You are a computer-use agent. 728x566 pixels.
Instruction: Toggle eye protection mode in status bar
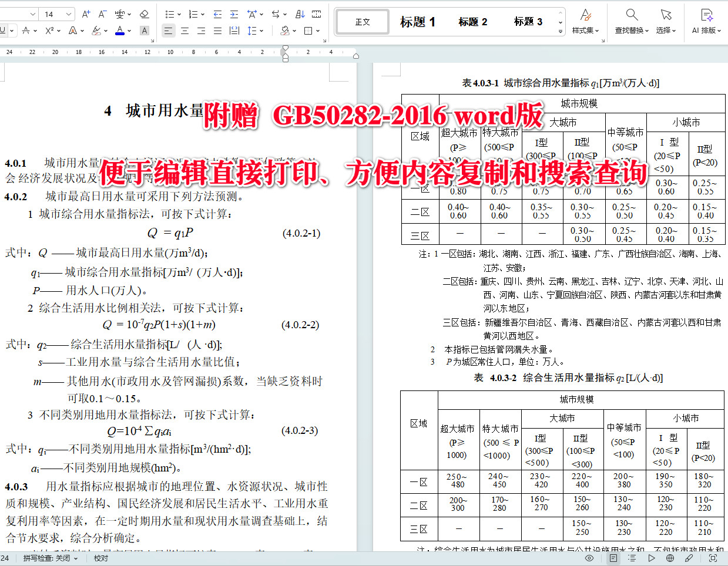pyautogui.click(x=589, y=558)
